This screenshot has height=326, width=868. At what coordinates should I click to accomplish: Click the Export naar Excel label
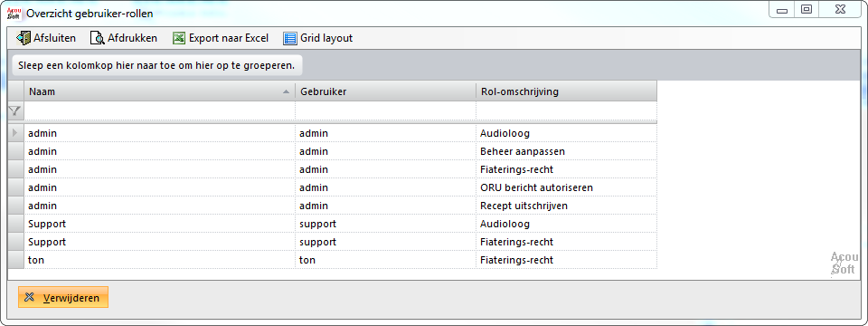pyautogui.click(x=229, y=38)
